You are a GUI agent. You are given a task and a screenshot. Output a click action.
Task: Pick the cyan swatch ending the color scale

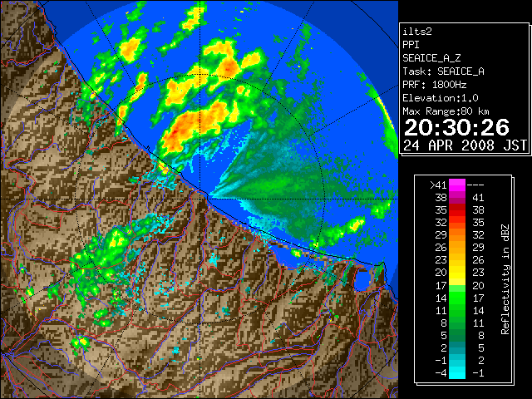457,372
